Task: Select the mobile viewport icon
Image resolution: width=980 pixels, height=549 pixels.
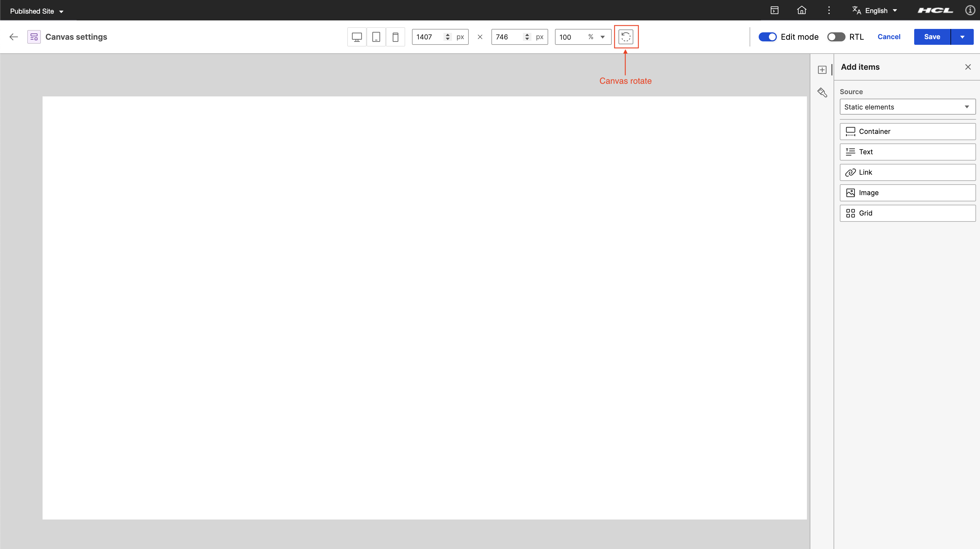Action: click(395, 37)
